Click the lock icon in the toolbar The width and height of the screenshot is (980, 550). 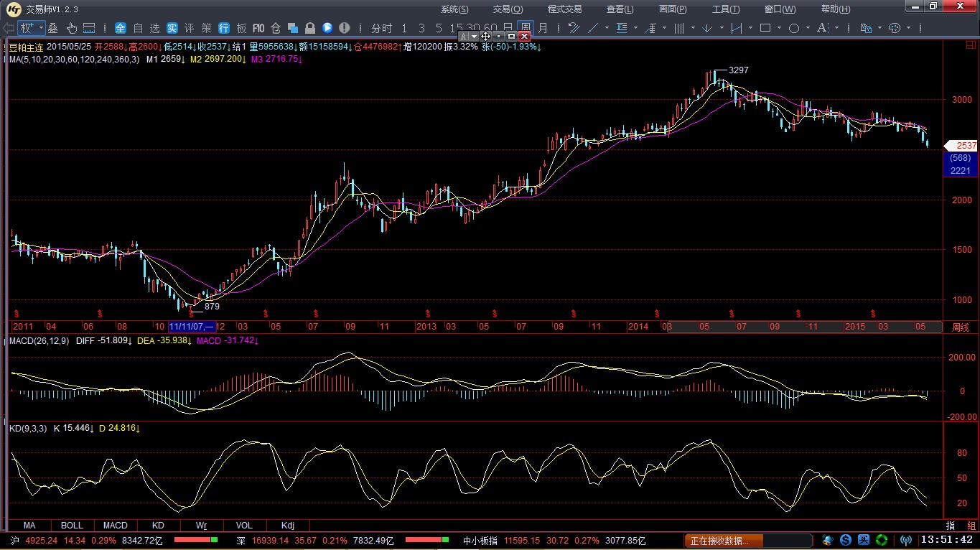tap(309, 28)
